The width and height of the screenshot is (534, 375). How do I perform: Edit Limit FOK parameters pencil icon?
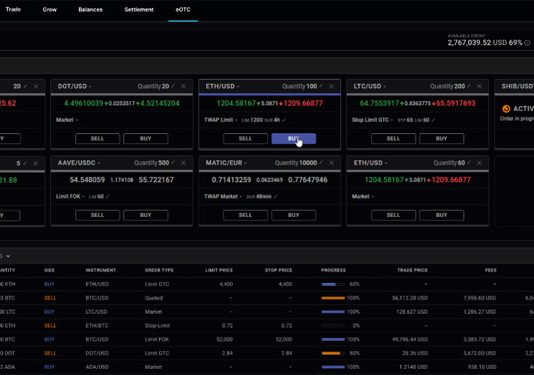click(x=107, y=197)
